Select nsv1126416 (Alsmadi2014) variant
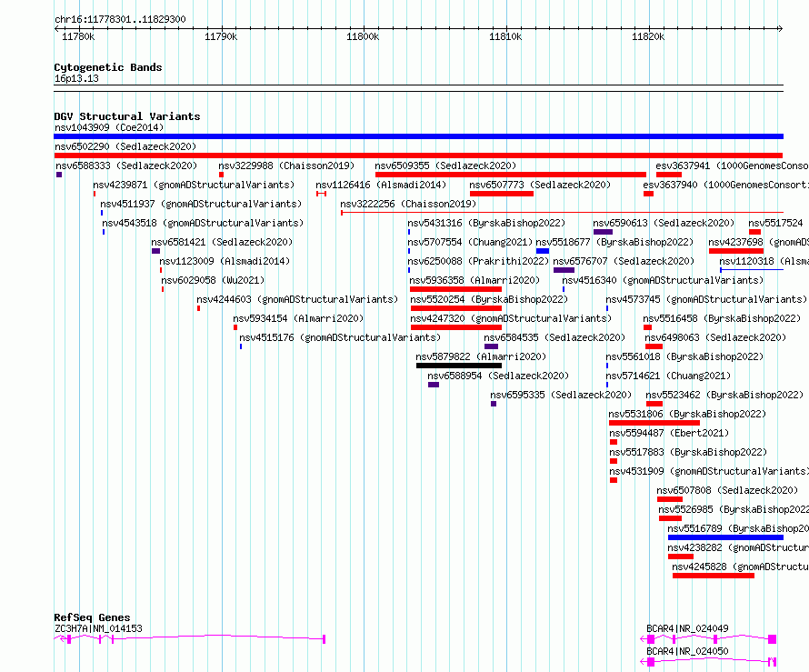The height and width of the screenshot is (672, 809). (x=322, y=194)
